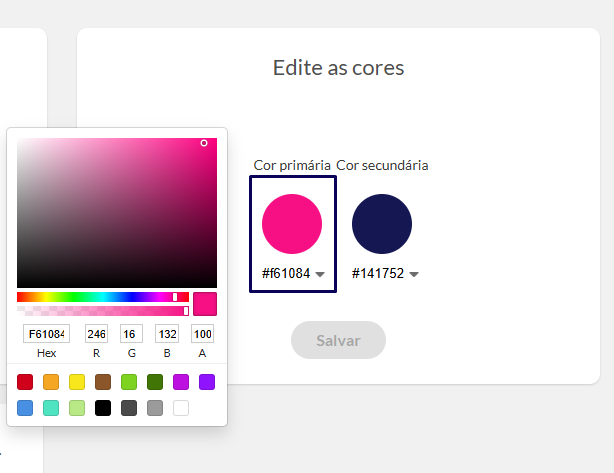
Task: Click the rainbow hue slider bar
Action: (103, 297)
